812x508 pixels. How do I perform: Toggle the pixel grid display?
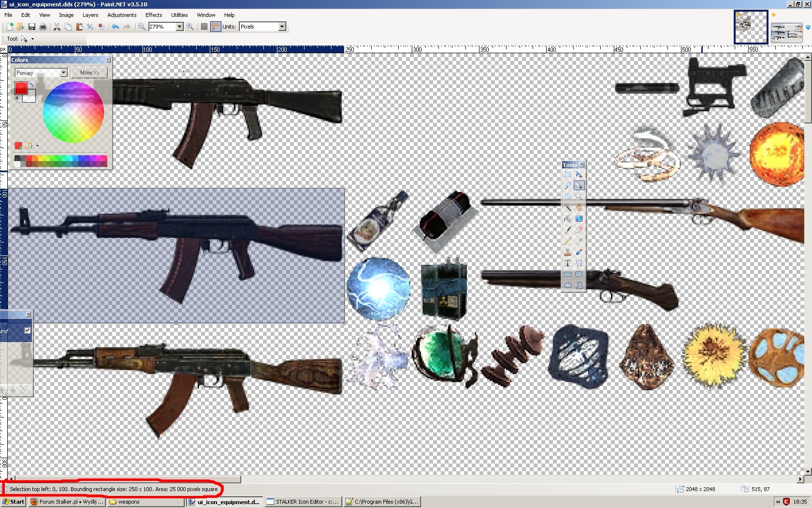coord(204,27)
